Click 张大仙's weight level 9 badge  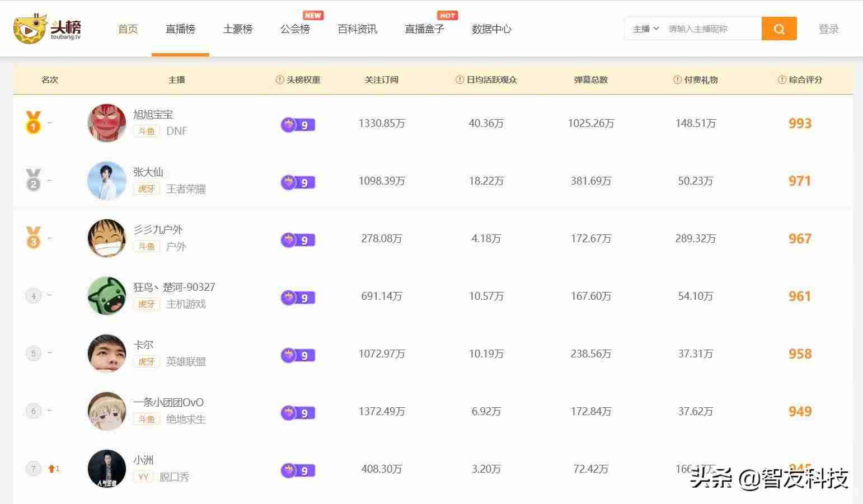(298, 182)
